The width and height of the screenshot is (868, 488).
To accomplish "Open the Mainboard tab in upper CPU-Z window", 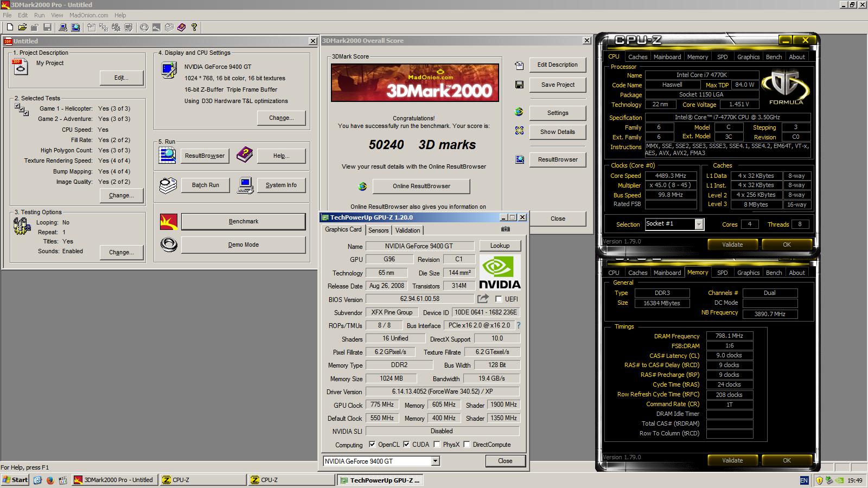I will pyautogui.click(x=667, y=57).
